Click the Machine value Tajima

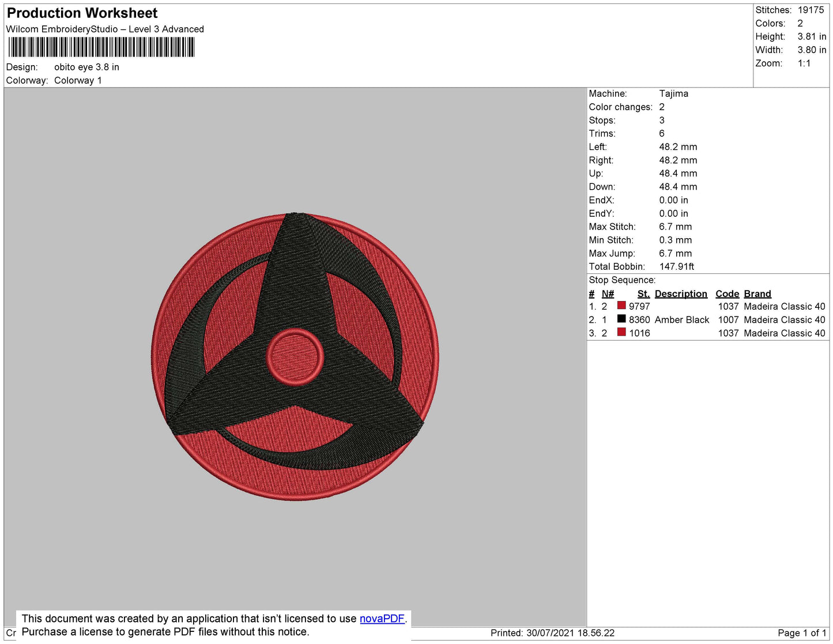[673, 93]
